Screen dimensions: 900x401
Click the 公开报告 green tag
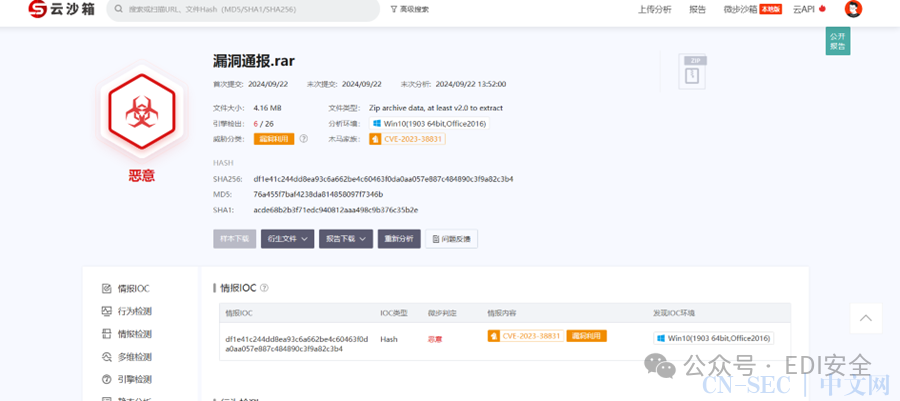[x=838, y=41]
